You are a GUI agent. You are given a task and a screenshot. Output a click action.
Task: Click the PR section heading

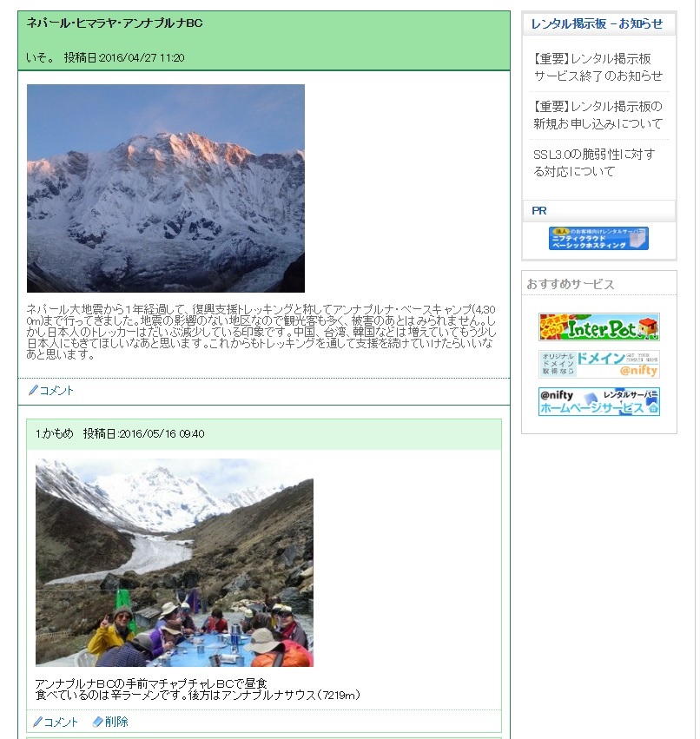click(539, 211)
